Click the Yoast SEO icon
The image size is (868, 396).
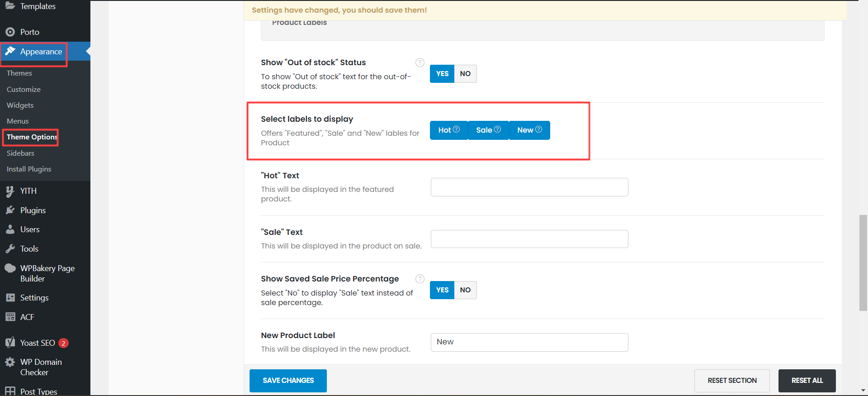click(10, 343)
